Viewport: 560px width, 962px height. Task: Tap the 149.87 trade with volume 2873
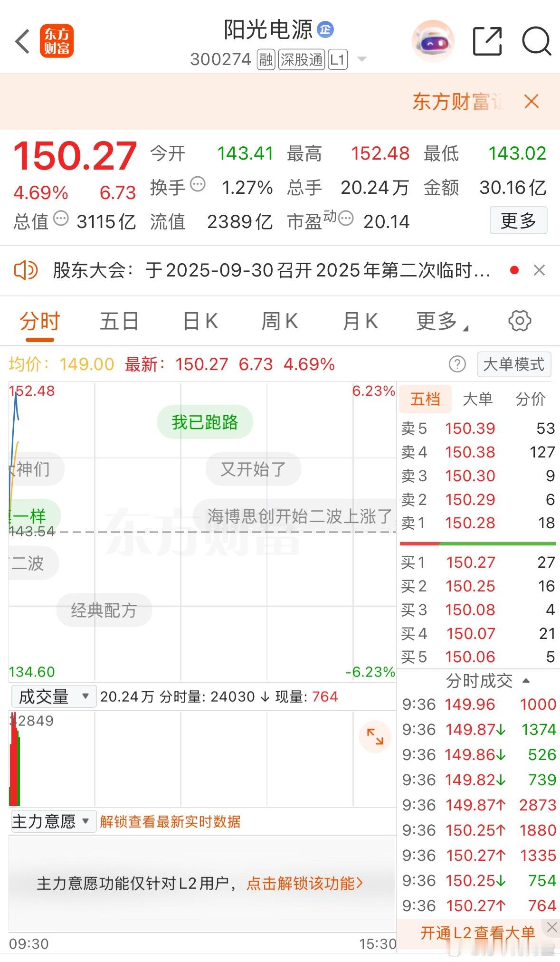pyautogui.click(x=479, y=805)
